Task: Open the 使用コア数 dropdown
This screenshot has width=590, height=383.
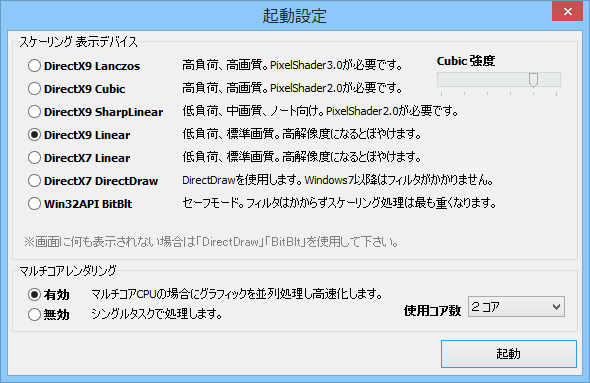Action: point(516,307)
